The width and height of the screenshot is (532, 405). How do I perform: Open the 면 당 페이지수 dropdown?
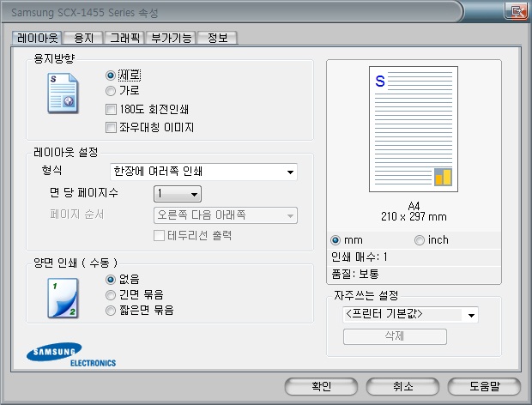point(178,194)
